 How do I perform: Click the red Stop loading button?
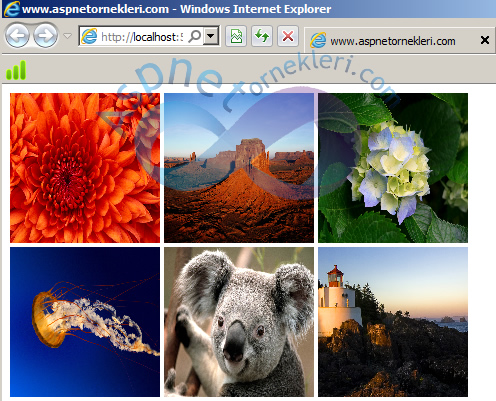pos(288,36)
